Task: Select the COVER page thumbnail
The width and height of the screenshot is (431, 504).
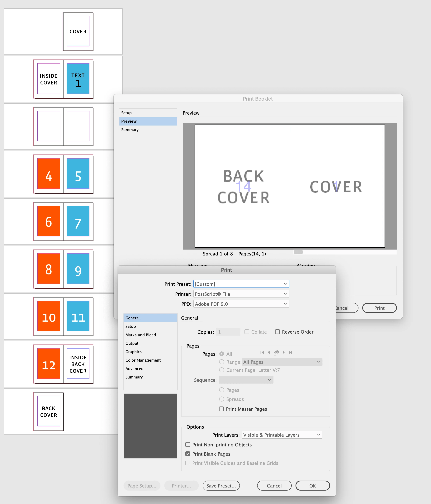Action: pyautogui.click(x=78, y=31)
